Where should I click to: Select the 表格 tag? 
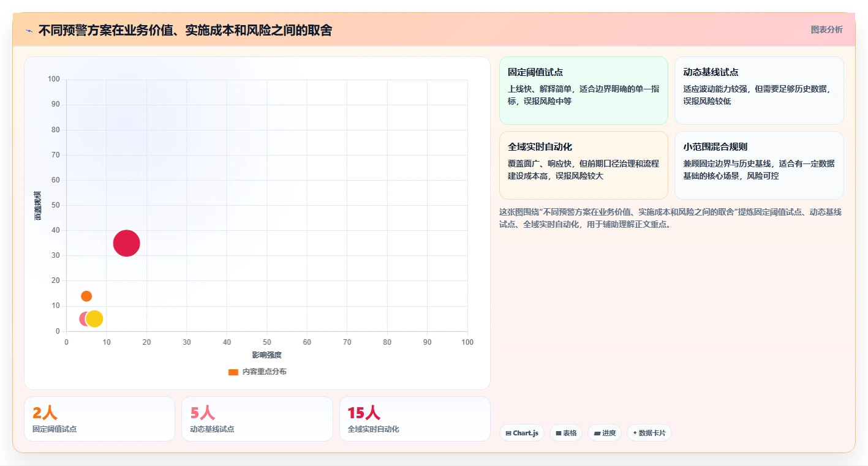coord(565,433)
